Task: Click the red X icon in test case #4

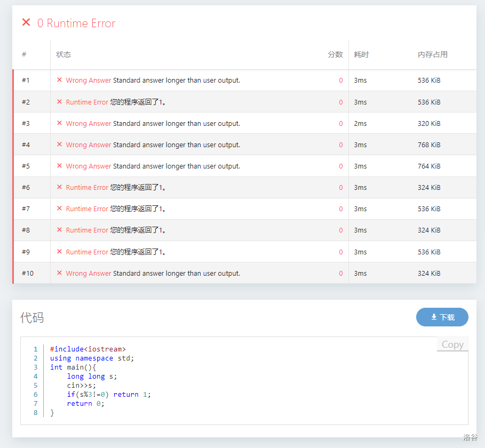Action: point(59,145)
